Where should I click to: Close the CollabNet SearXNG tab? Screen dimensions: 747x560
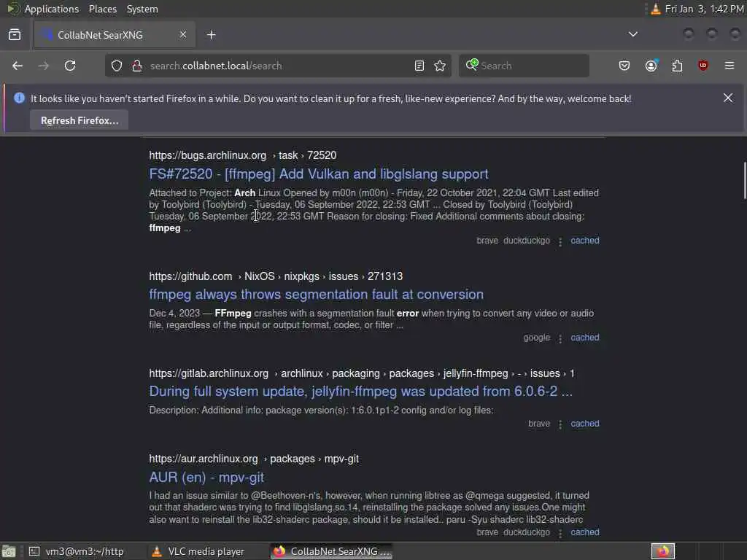183,35
